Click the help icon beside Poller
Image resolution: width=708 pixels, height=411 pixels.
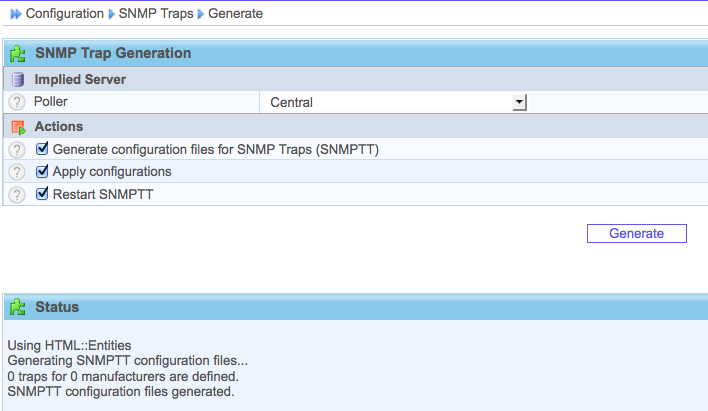pyautogui.click(x=16, y=102)
